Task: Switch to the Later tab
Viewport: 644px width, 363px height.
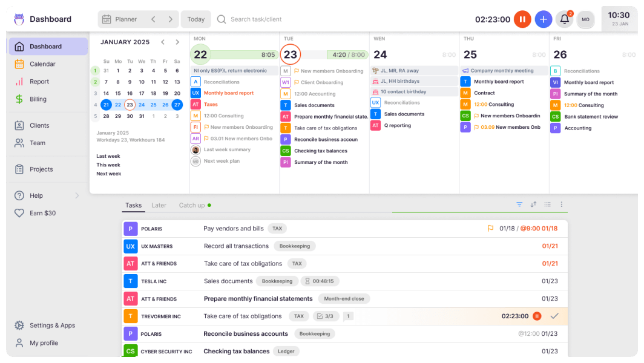Action: point(159,205)
